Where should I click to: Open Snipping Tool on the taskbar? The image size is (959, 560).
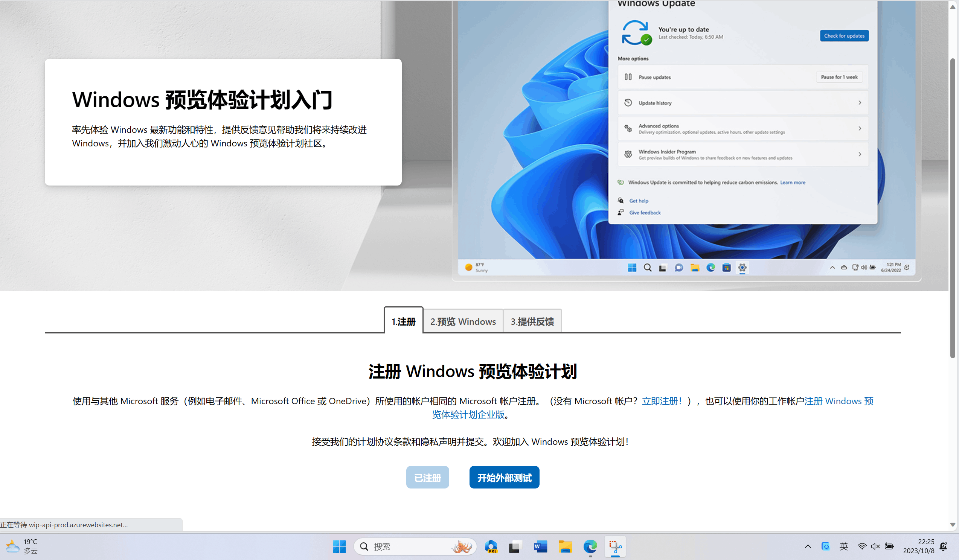(615, 547)
